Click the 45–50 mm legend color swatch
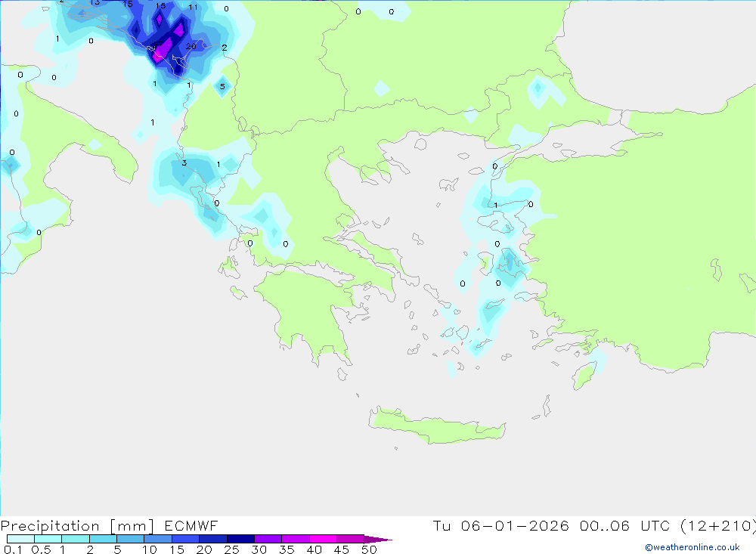 pos(350,539)
